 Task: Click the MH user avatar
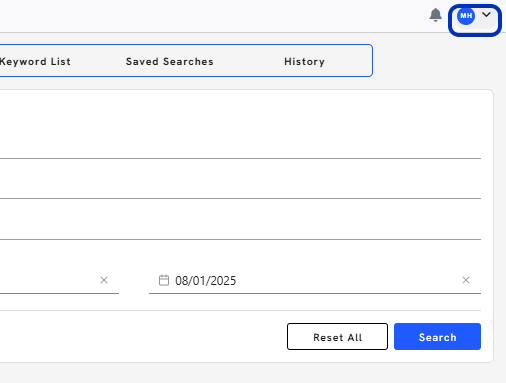[466, 16]
